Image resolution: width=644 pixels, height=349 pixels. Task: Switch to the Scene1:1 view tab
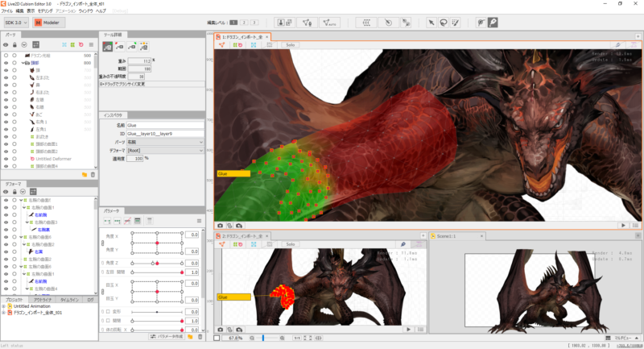click(x=446, y=236)
